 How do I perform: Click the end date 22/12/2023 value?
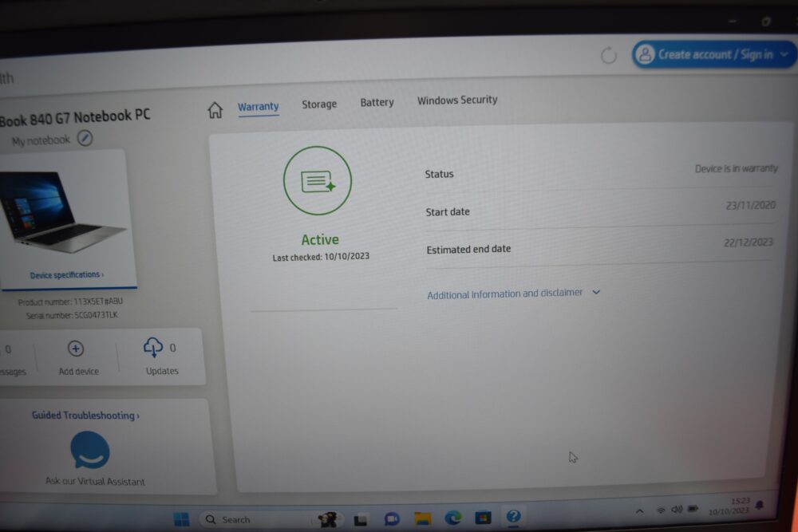click(x=749, y=242)
